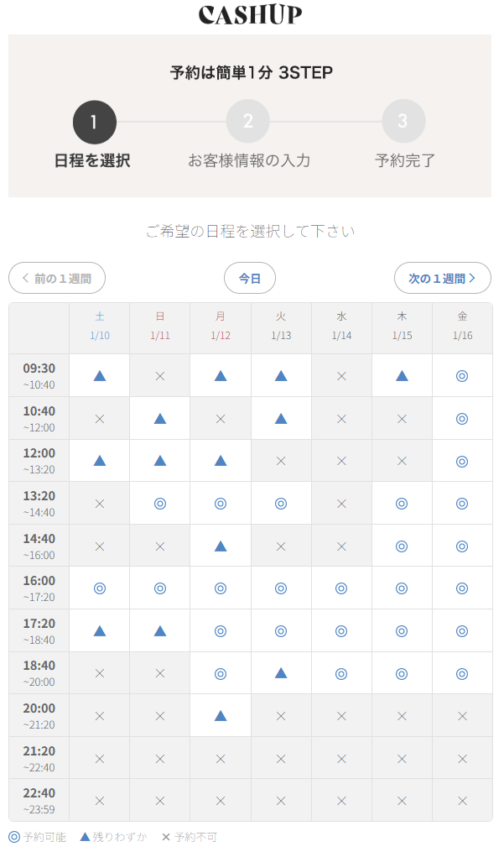Go to next week with 次の1週間

pos(442,279)
